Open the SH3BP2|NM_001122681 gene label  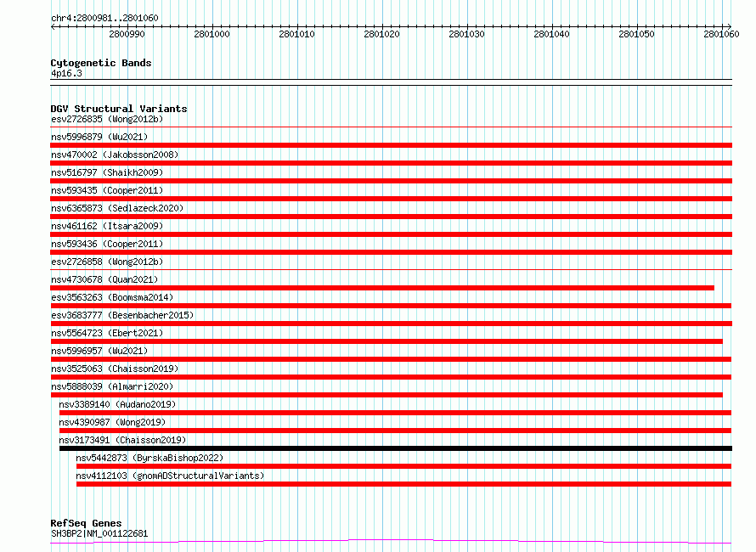(99, 533)
